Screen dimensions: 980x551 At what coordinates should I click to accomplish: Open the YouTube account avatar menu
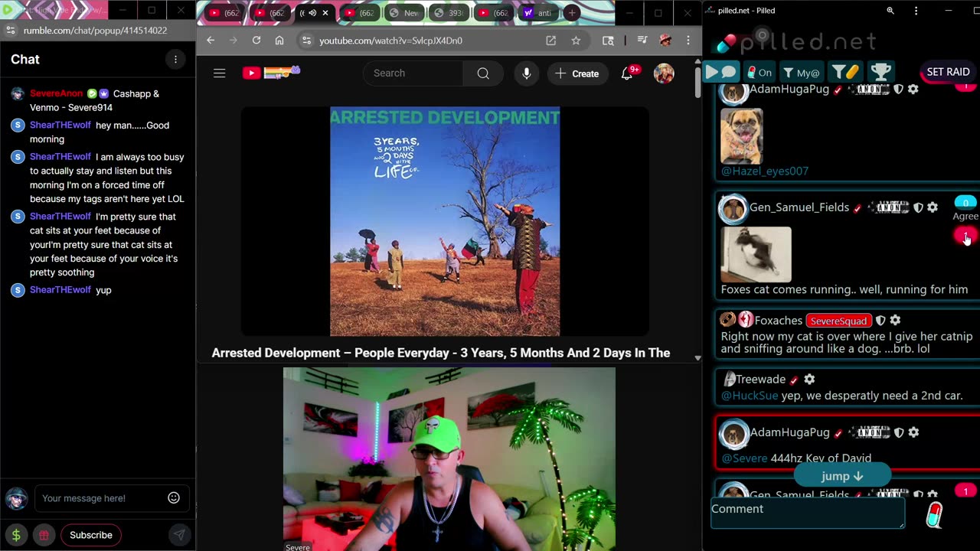point(664,73)
